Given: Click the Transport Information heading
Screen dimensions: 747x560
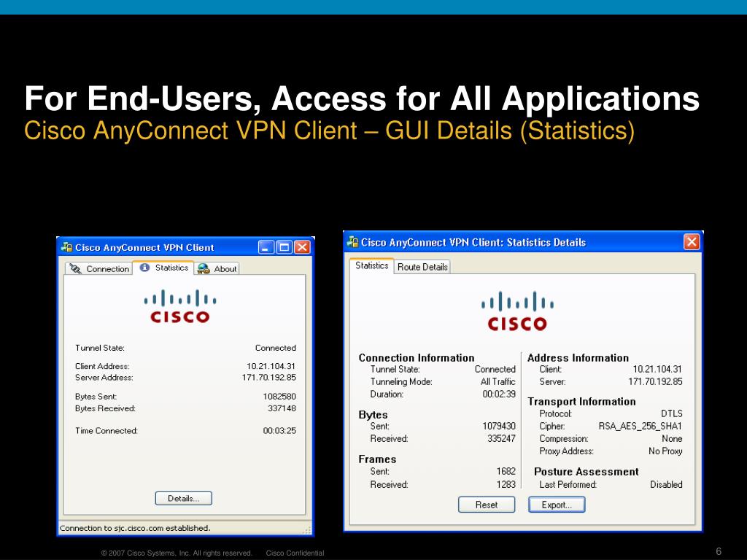Looking at the screenshot, I should (581, 402).
